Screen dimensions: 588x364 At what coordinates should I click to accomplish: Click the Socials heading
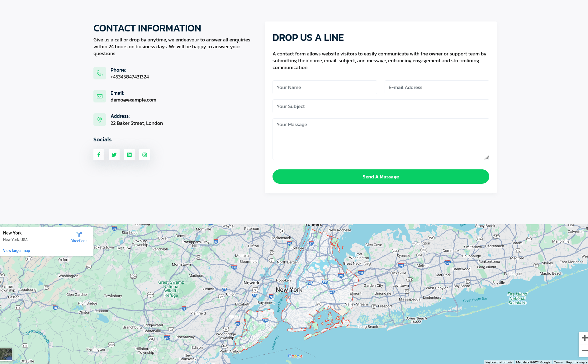102,139
